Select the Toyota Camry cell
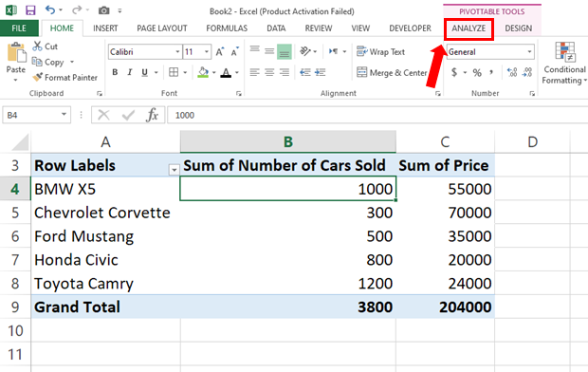 (105, 284)
